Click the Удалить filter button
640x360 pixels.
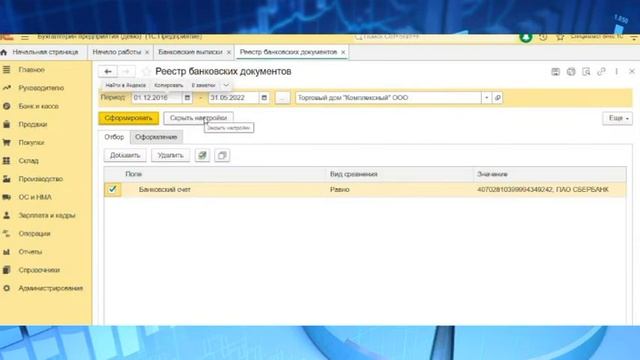pos(170,156)
